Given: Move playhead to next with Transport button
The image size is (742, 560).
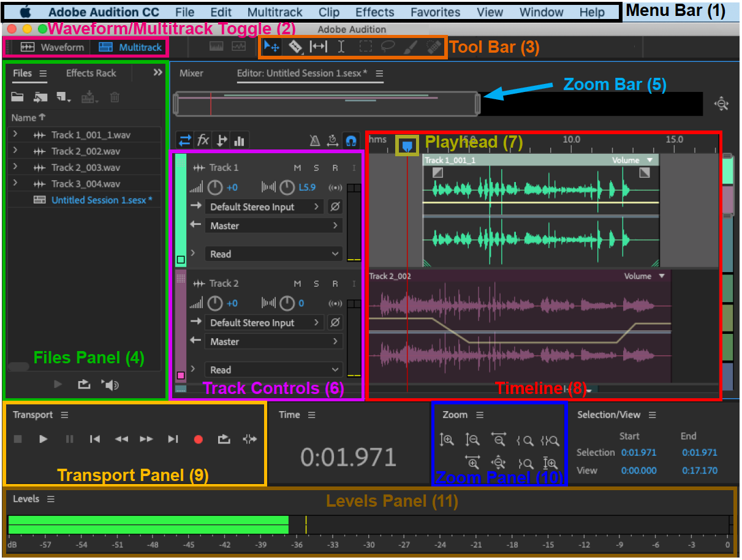Looking at the screenshot, I should [x=173, y=439].
